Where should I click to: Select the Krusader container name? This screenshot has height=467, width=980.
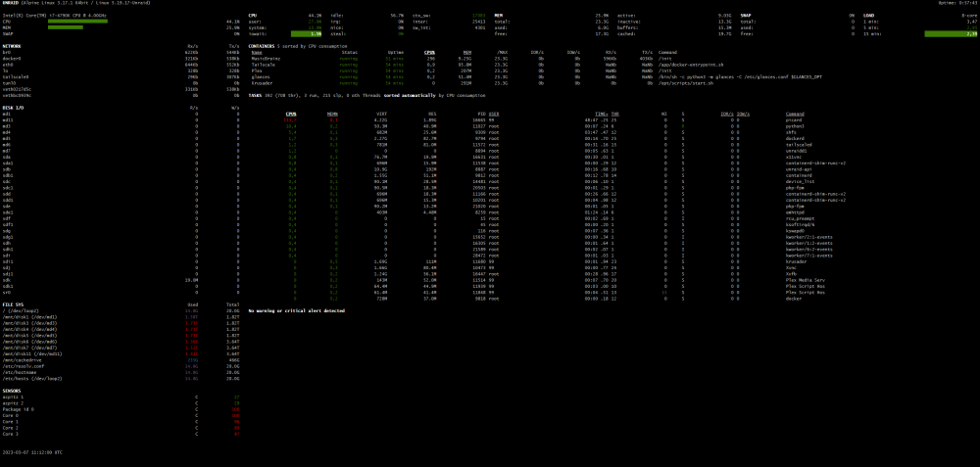pyautogui.click(x=262, y=83)
